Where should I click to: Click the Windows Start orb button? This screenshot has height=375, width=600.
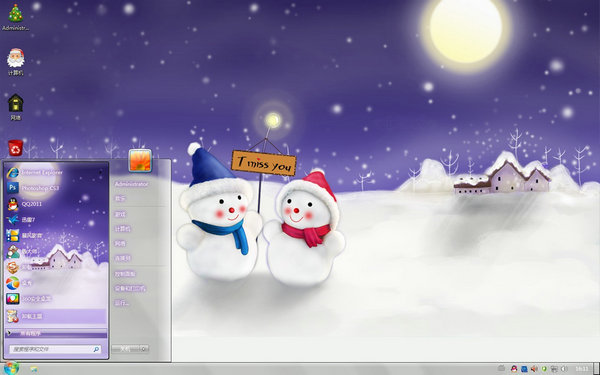pos(11,368)
